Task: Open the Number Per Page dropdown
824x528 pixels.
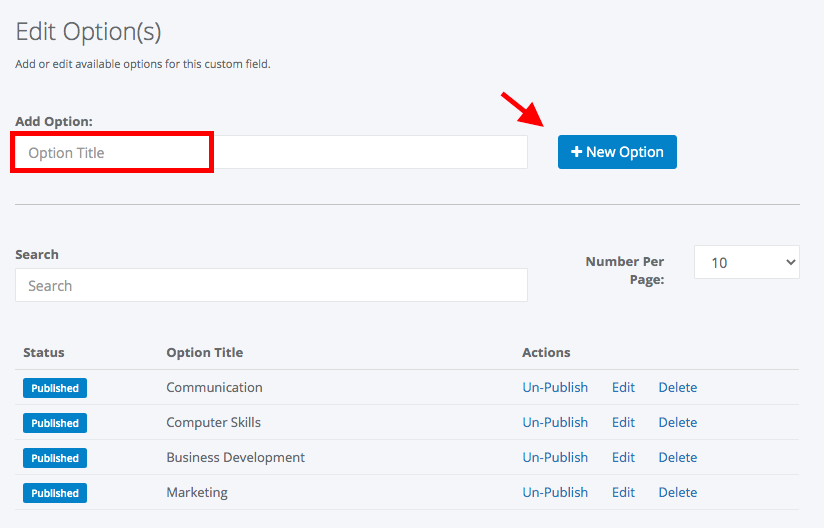Action: coord(747,262)
